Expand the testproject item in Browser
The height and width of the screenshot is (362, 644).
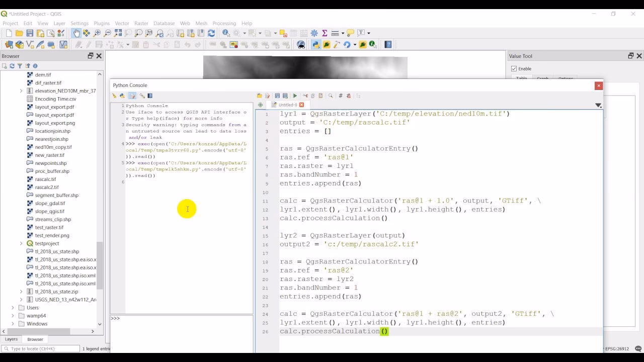coord(21,243)
